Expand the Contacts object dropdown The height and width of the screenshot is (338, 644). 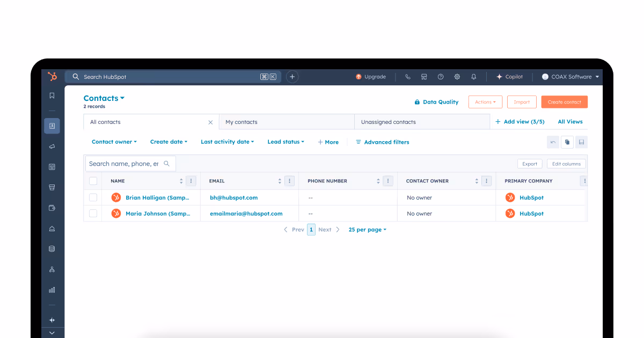(x=104, y=98)
